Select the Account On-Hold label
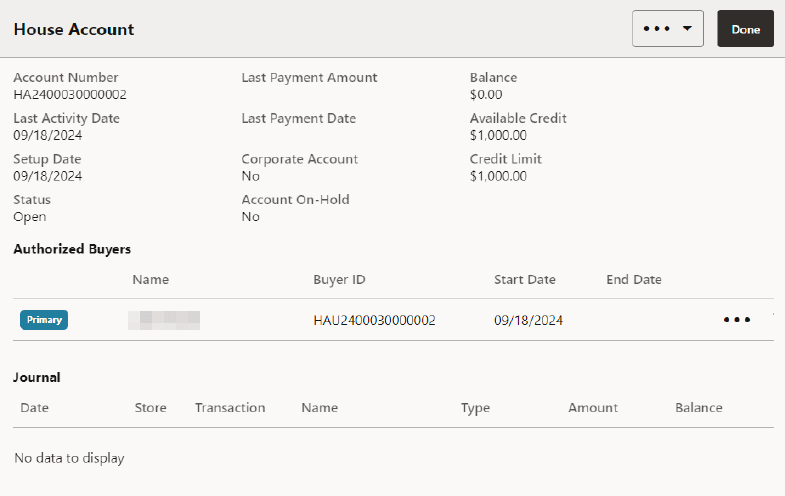Screen dimensions: 785x496 tap(295, 200)
